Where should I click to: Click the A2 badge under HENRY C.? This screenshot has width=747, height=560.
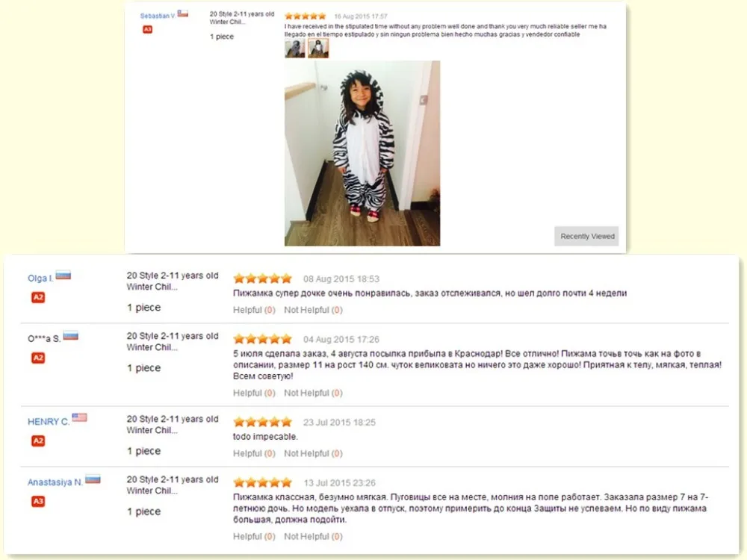pyautogui.click(x=38, y=441)
